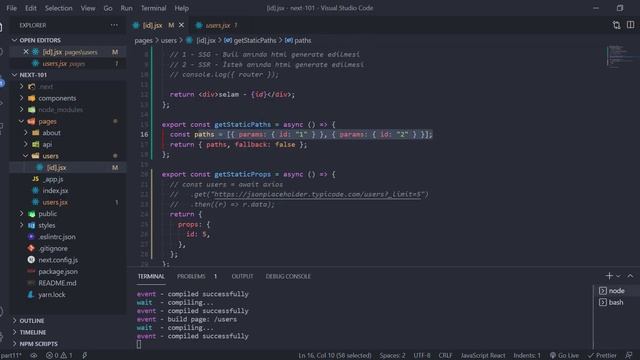The height and width of the screenshot is (360, 640).
Task: Close [id].jsx in Open Editors list
Action: tap(26, 52)
